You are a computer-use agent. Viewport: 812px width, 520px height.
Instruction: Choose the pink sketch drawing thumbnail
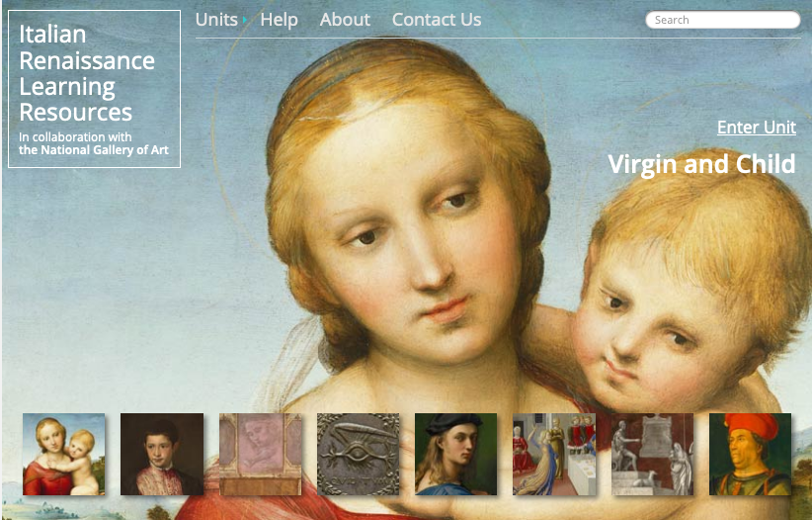coord(260,454)
